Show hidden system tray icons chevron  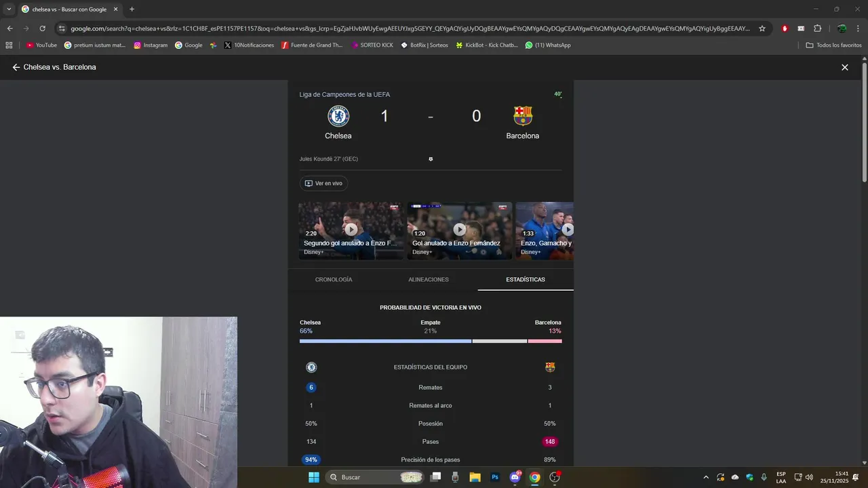click(705, 477)
